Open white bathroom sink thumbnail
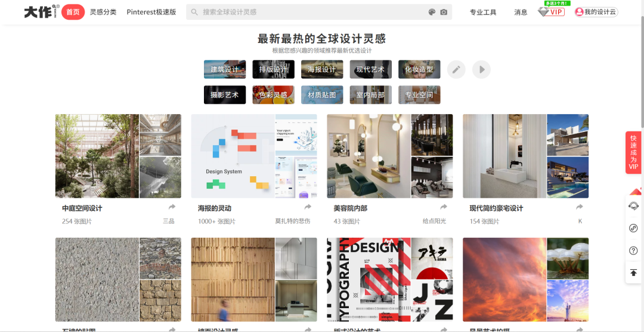The width and height of the screenshot is (644, 332). (504, 156)
